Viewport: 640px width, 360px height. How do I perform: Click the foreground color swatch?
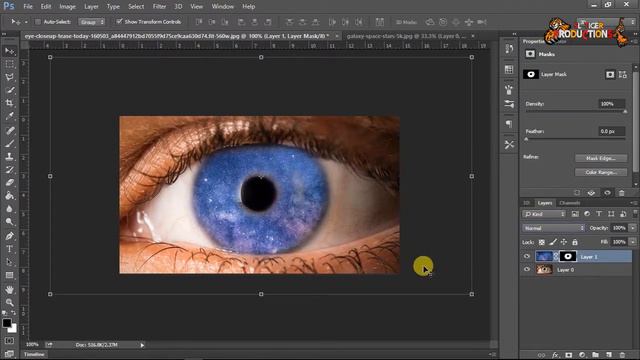(7, 323)
